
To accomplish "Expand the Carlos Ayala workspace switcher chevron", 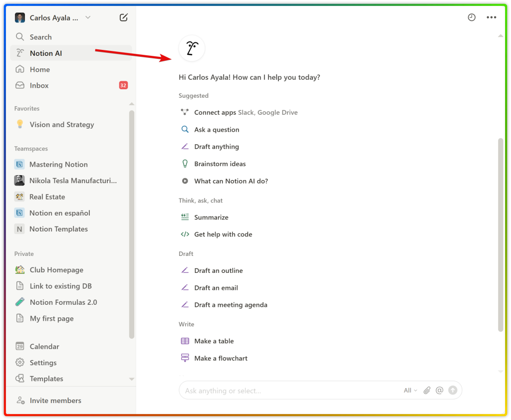I will tap(88, 17).
